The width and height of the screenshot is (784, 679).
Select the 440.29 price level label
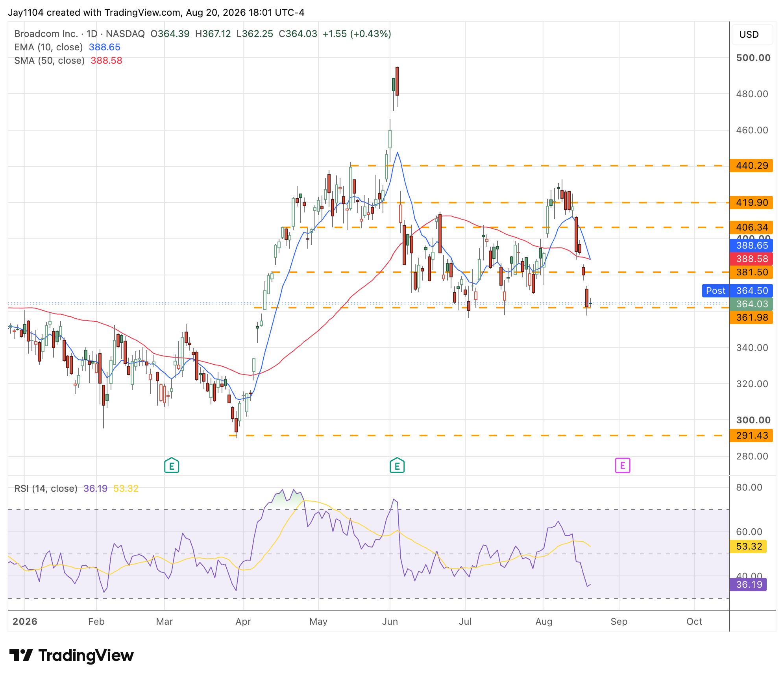click(751, 166)
